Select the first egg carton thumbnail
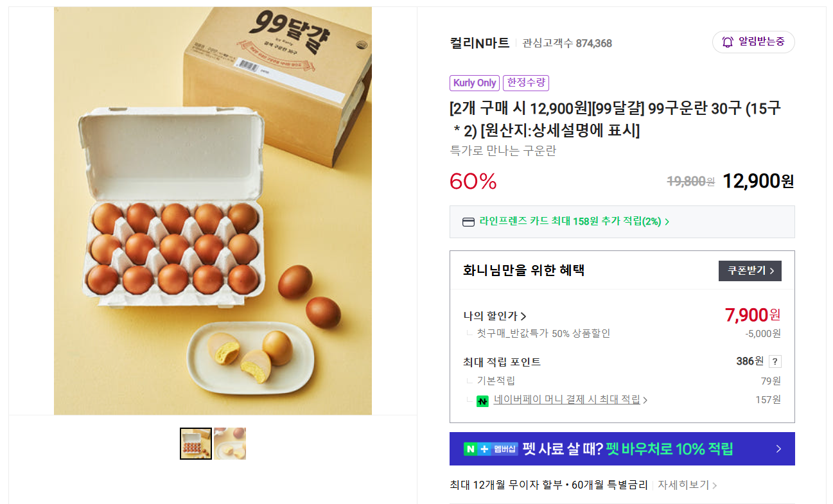The width and height of the screenshot is (833, 504). [x=195, y=443]
